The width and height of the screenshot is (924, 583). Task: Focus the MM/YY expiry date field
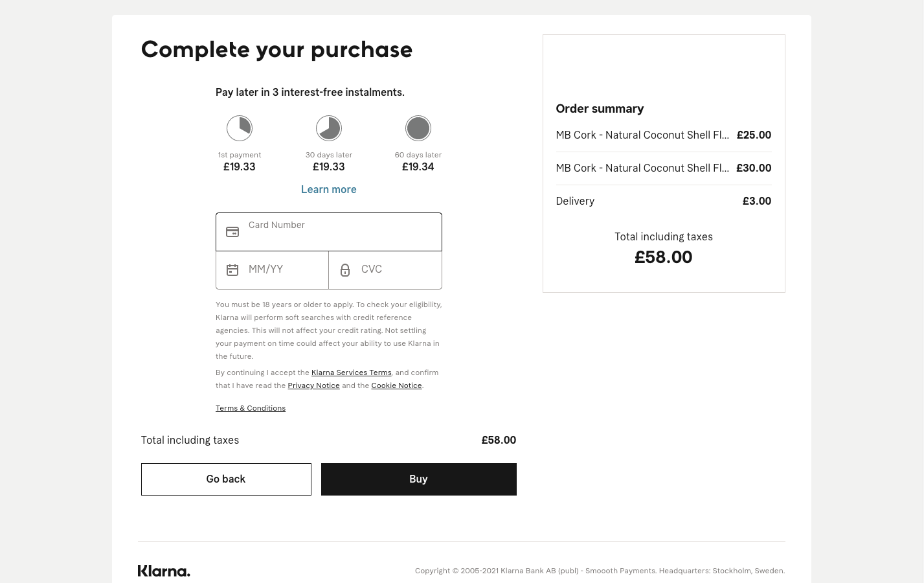pyautogui.click(x=272, y=270)
